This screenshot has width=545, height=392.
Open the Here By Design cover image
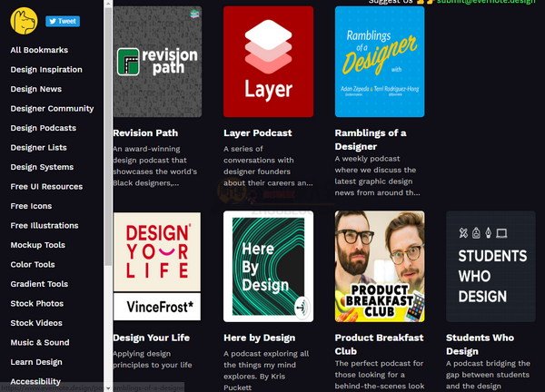[268, 266]
